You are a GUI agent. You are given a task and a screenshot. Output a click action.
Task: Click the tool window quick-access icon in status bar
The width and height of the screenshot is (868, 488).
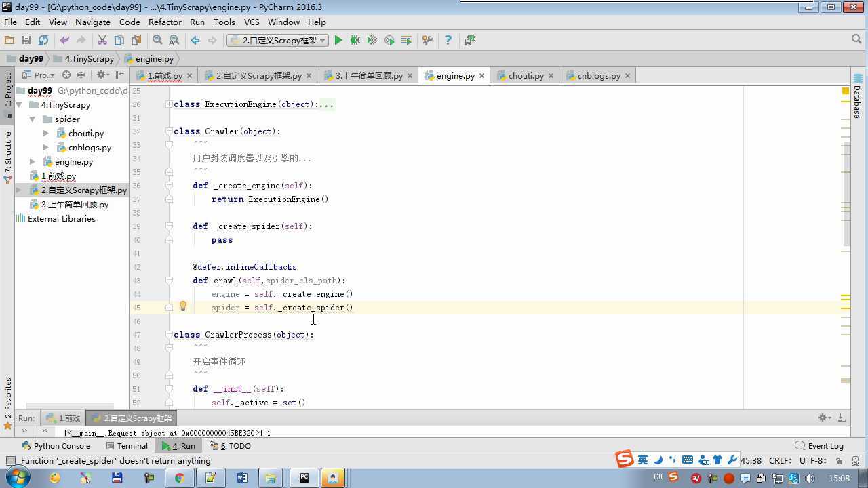[10, 461]
